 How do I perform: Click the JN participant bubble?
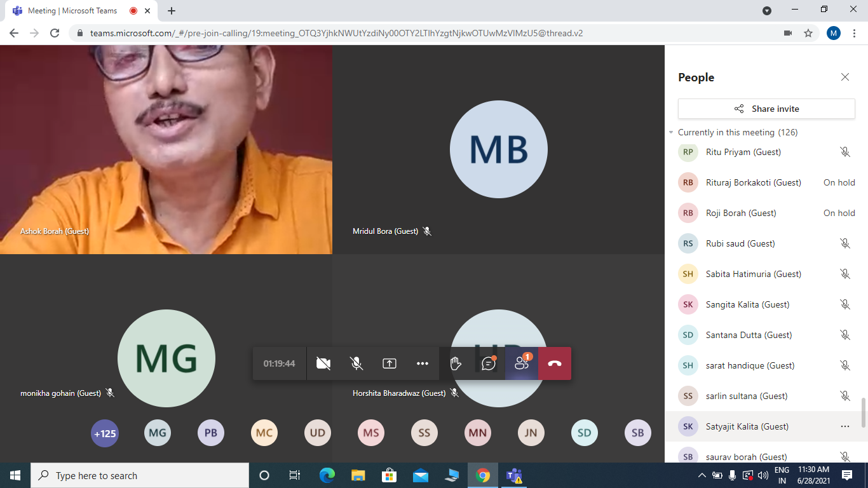click(531, 433)
